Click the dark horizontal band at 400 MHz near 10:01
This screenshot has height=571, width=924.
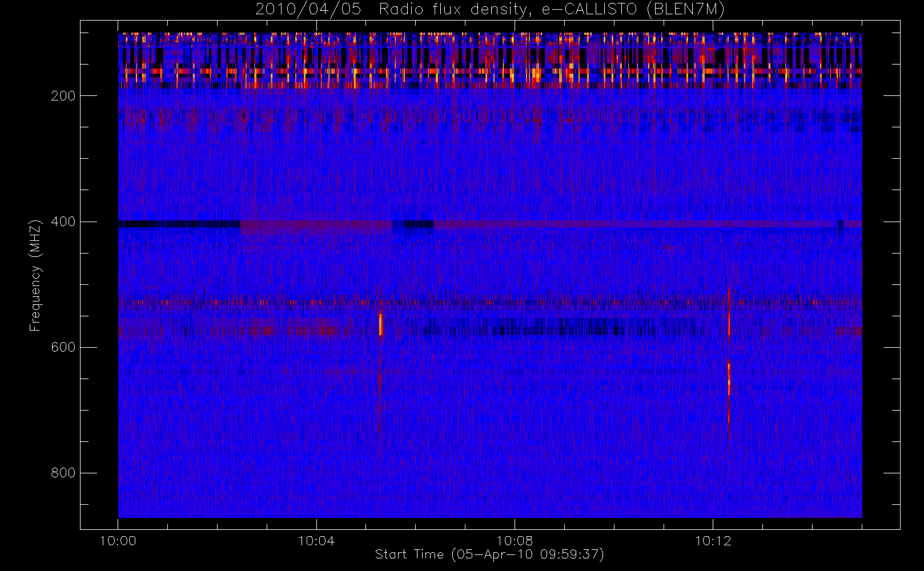179,224
